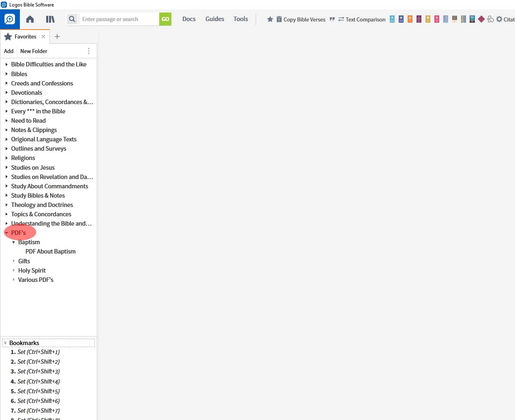Click the interlinked loops shortcut icon
Viewport: 515px width, 420px height.
tap(490, 19)
